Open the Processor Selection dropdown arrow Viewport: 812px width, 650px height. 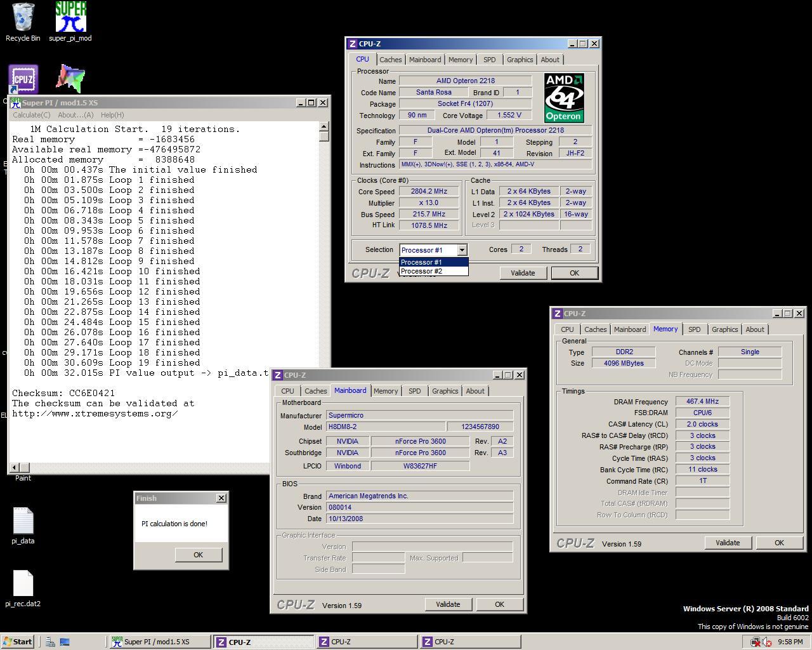462,250
